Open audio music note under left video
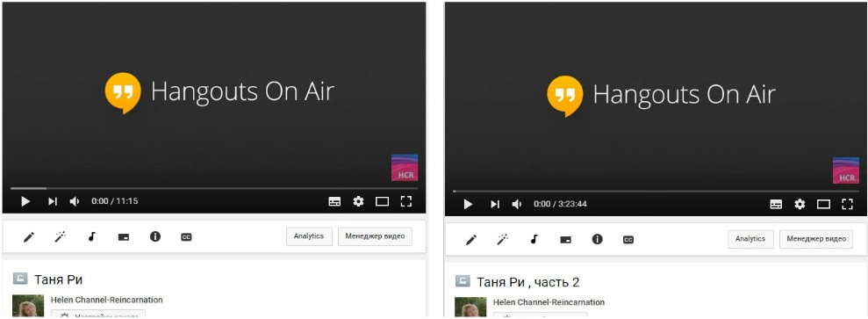This screenshot has width=868, height=319. click(92, 236)
